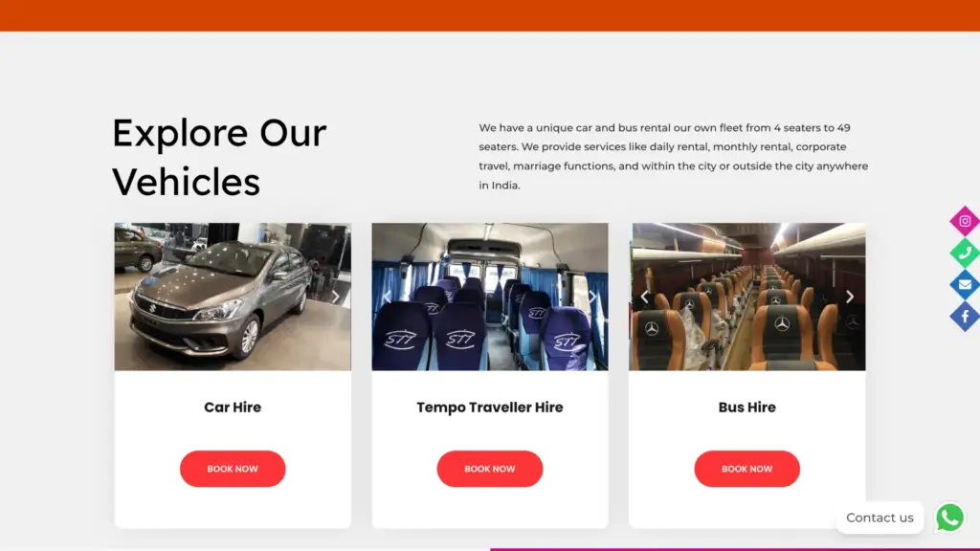Advance Tempo Traveller image carousel forward
This screenshot has width=980, height=551.
[592, 297]
